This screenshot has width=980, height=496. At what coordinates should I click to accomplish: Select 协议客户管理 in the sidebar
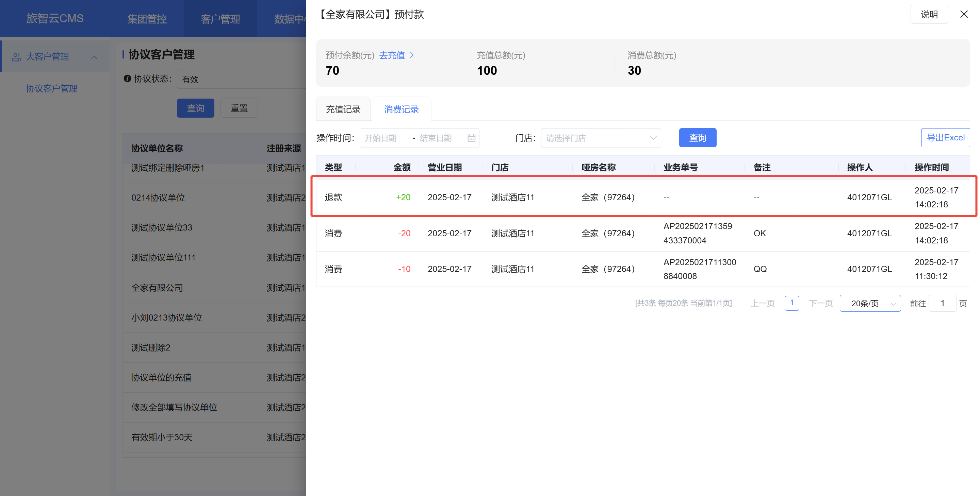click(x=52, y=88)
